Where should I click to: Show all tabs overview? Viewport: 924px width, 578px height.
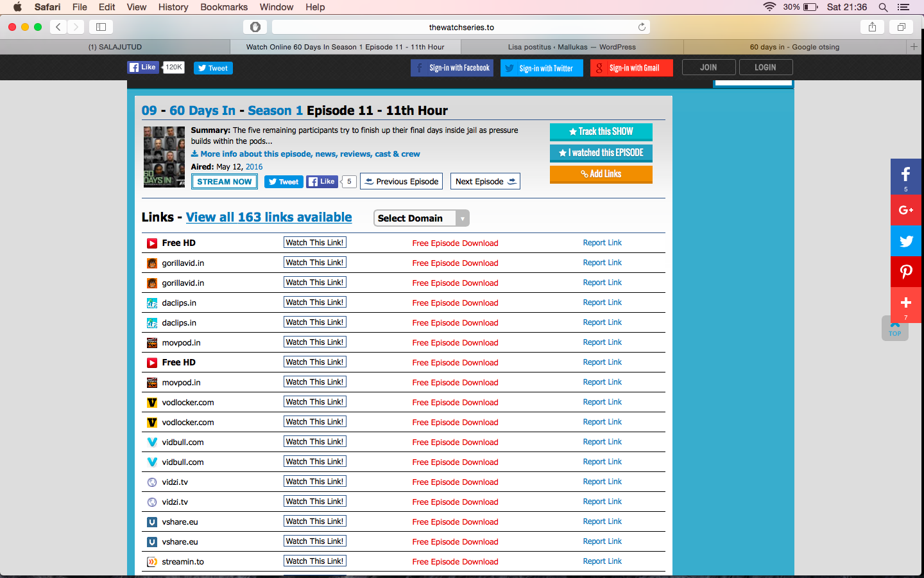901,27
